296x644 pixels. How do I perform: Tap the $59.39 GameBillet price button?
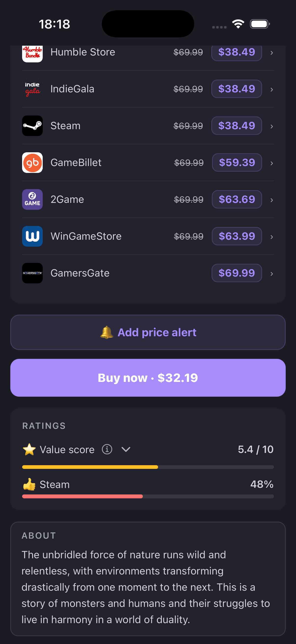point(237,163)
